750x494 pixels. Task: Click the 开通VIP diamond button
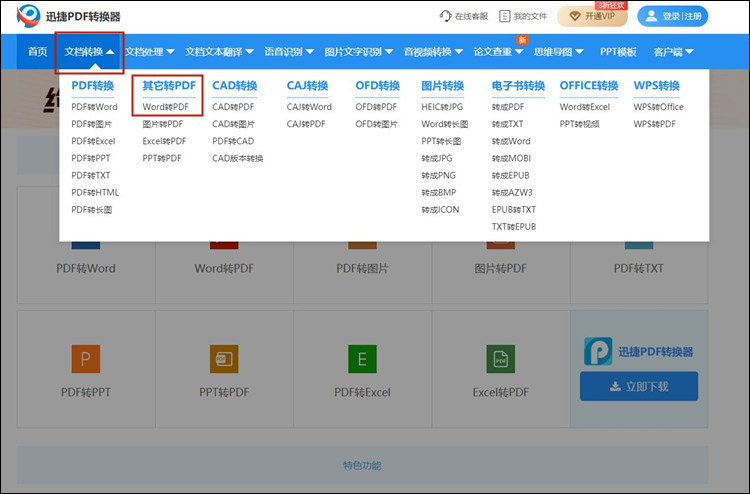point(592,16)
